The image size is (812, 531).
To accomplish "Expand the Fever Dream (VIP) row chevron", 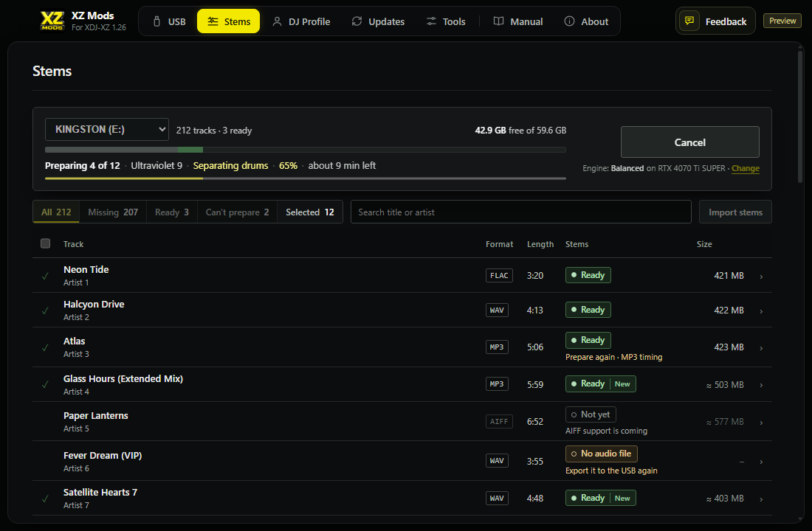I will coord(761,462).
